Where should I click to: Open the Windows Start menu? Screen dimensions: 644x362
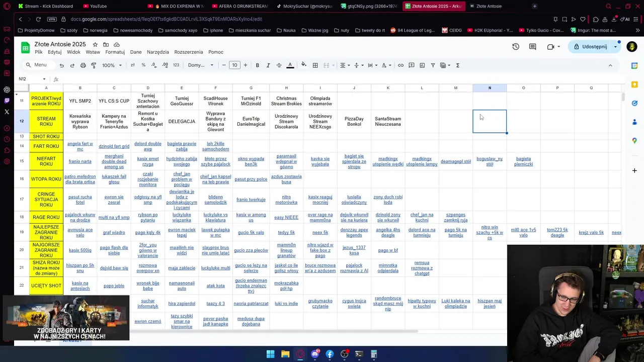tap(270, 354)
